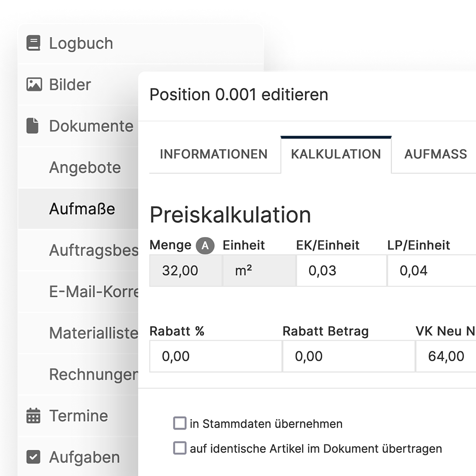476x476 pixels.
Task: Select the Rabatt Betrag input field
Action: (x=349, y=356)
